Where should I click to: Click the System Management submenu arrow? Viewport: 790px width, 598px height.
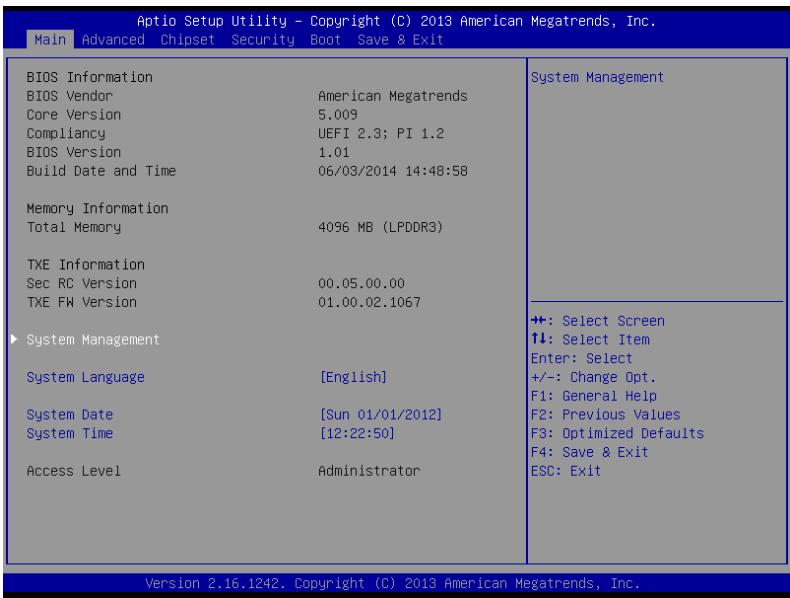(14, 339)
